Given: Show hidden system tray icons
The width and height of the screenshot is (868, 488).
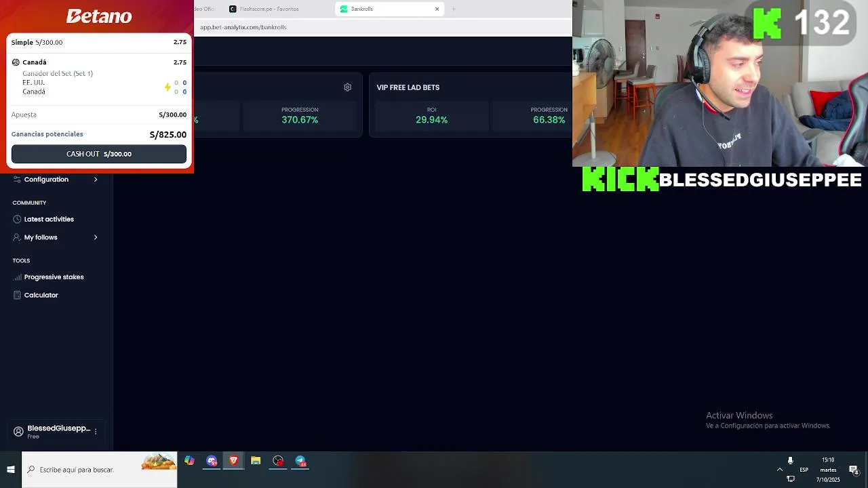Looking at the screenshot, I should pyautogui.click(x=779, y=470).
